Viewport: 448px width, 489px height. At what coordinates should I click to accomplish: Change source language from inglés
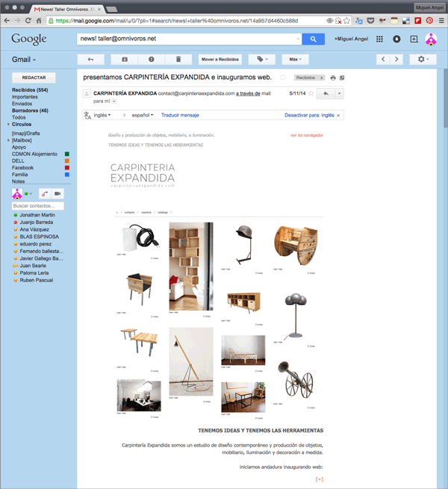click(x=103, y=115)
